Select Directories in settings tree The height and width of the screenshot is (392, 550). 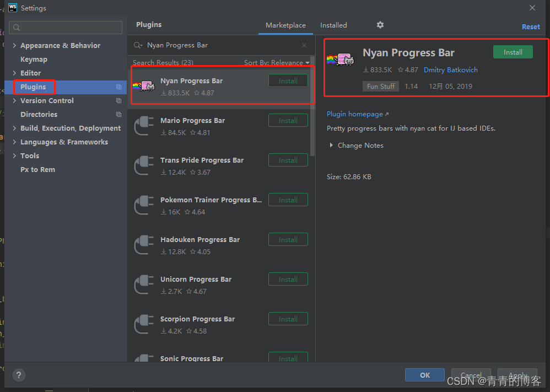pos(39,115)
